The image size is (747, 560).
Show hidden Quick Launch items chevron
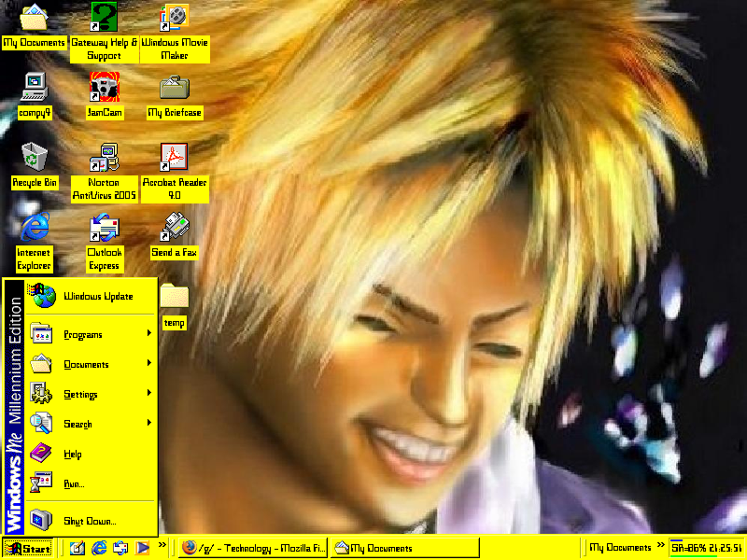[162, 545]
